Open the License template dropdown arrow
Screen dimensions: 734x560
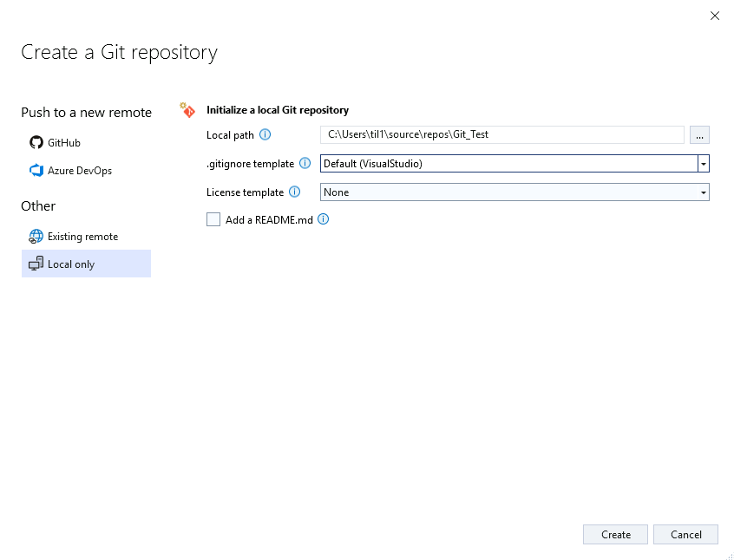click(x=703, y=192)
